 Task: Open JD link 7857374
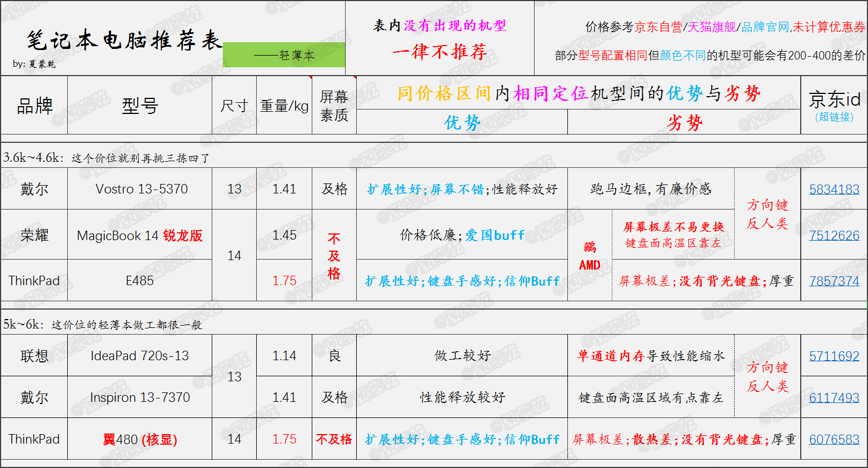pyautogui.click(x=834, y=281)
